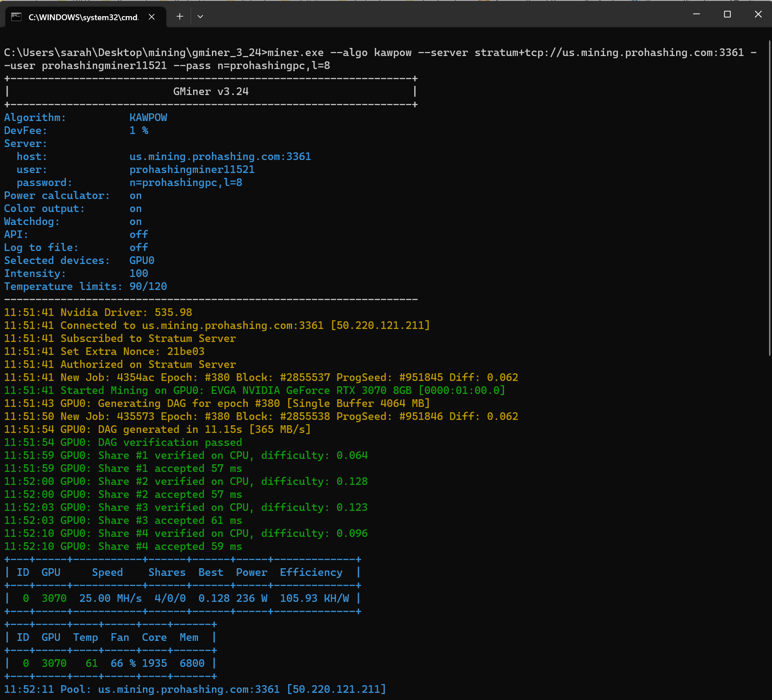Click the cmd icon in the tab
This screenshot has height=700, width=772.
point(16,17)
